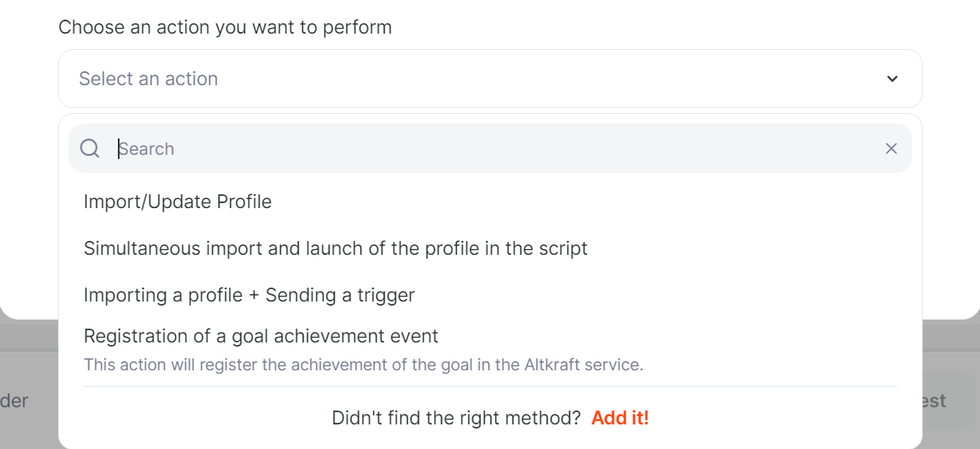
Task: Pick 'Importing a profile + Sending a trigger'
Action: pyautogui.click(x=490, y=294)
